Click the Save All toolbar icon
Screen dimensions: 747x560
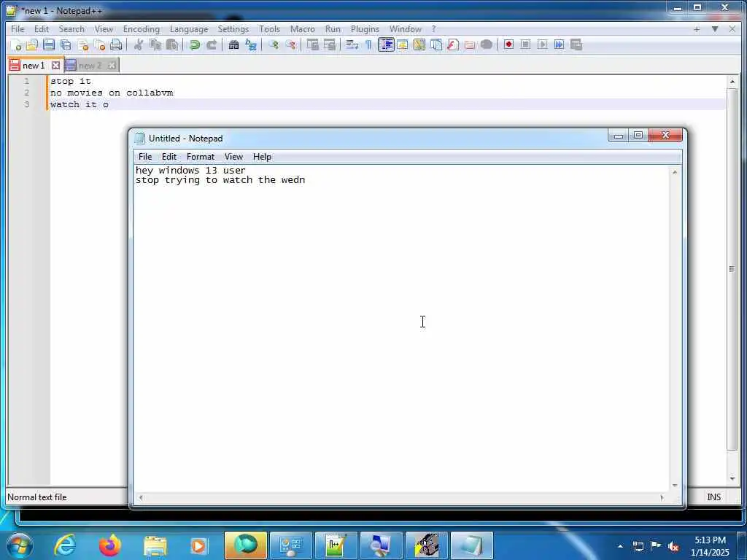(66, 44)
